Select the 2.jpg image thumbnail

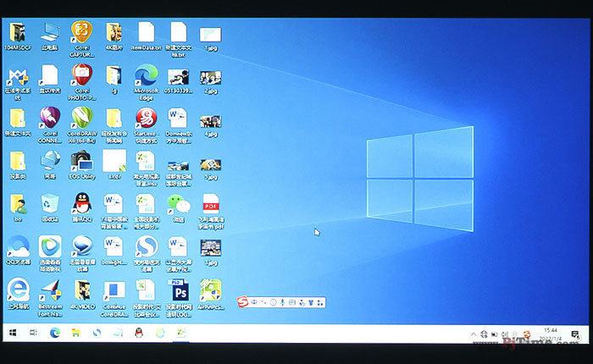211,78
